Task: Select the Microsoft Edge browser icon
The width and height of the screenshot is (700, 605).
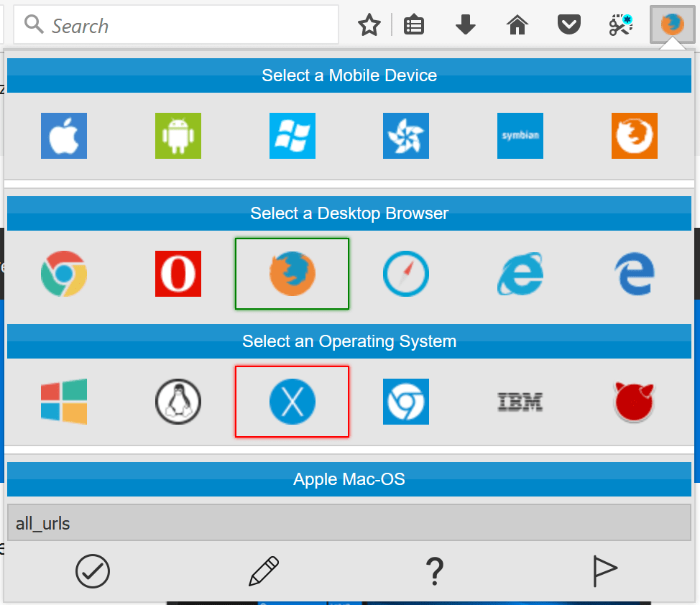Action: click(x=635, y=274)
